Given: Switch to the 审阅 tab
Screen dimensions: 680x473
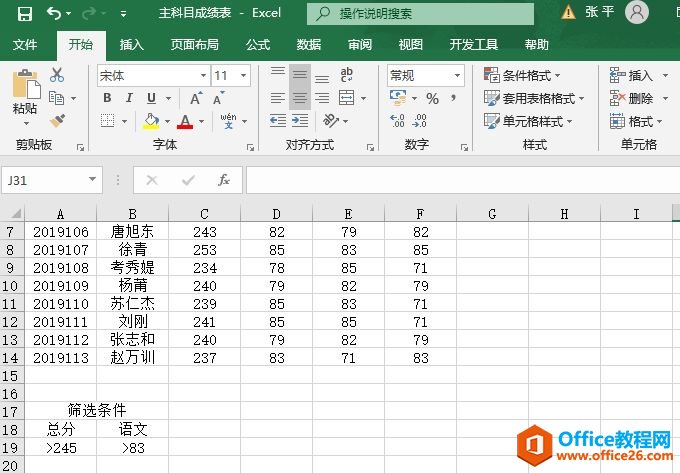Looking at the screenshot, I should [x=360, y=45].
